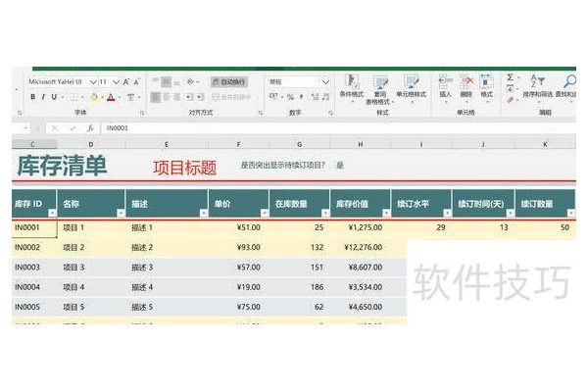This screenshot has width=588, height=392.
Task: Click the text orientation icon
Action: (190, 81)
